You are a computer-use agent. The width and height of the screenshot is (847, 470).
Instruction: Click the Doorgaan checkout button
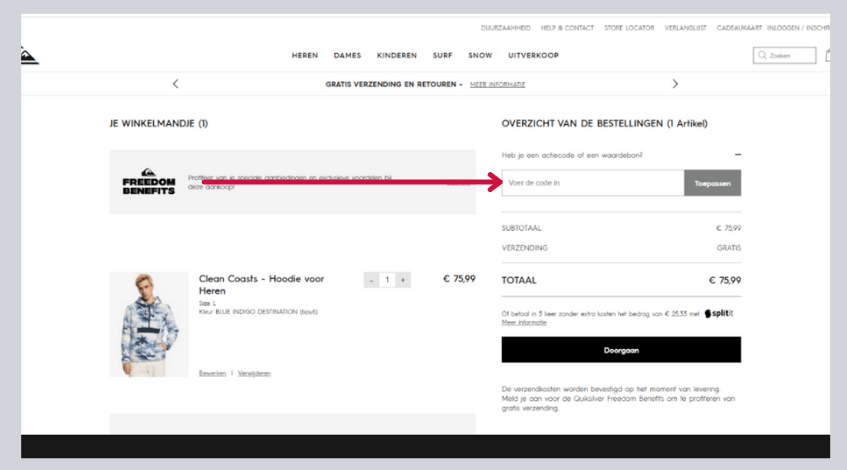pos(621,350)
